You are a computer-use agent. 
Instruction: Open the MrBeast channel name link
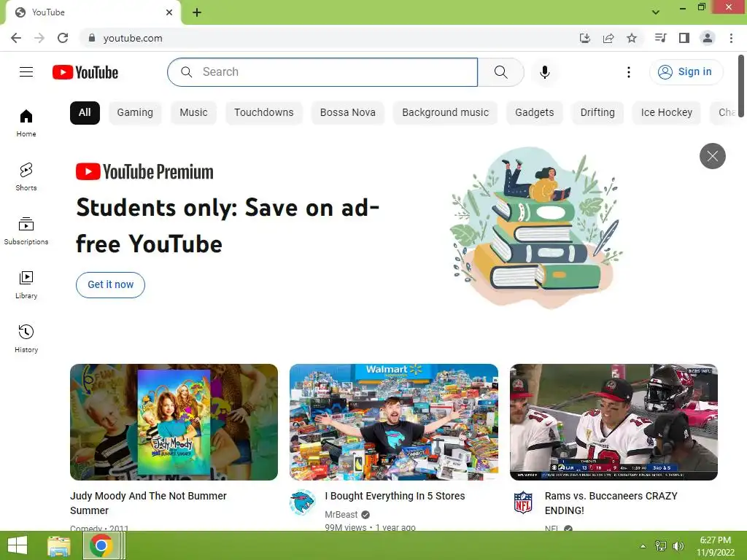341,514
